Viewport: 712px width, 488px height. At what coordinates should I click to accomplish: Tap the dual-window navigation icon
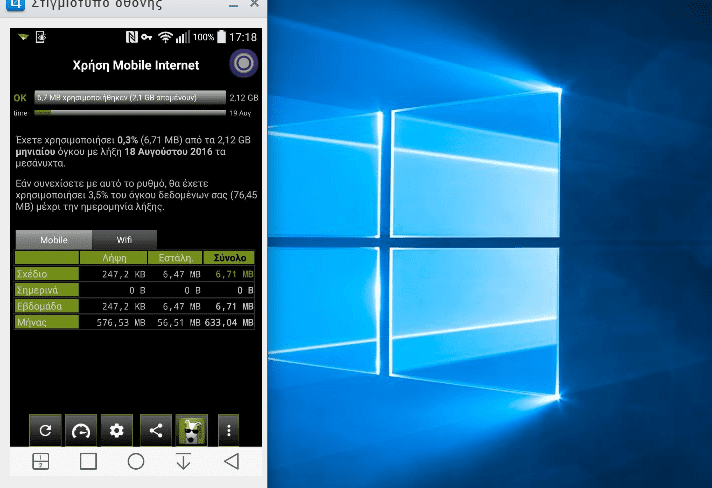click(x=41, y=461)
